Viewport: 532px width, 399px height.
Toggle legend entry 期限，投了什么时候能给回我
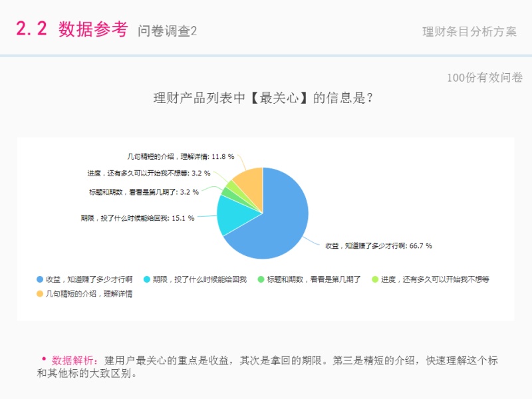coord(195,279)
